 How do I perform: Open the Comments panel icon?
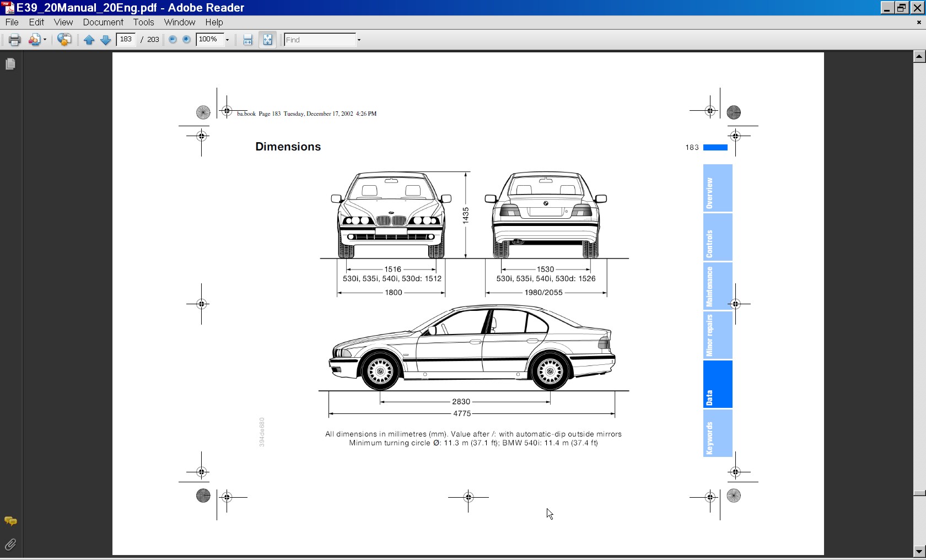click(10, 521)
